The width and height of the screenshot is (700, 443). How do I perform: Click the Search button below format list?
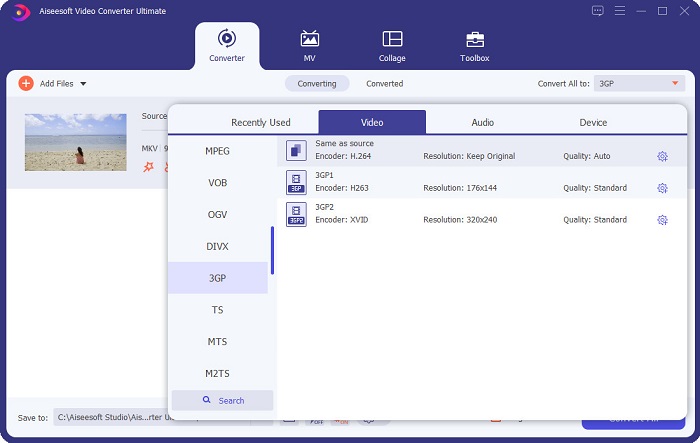click(222, 400)
